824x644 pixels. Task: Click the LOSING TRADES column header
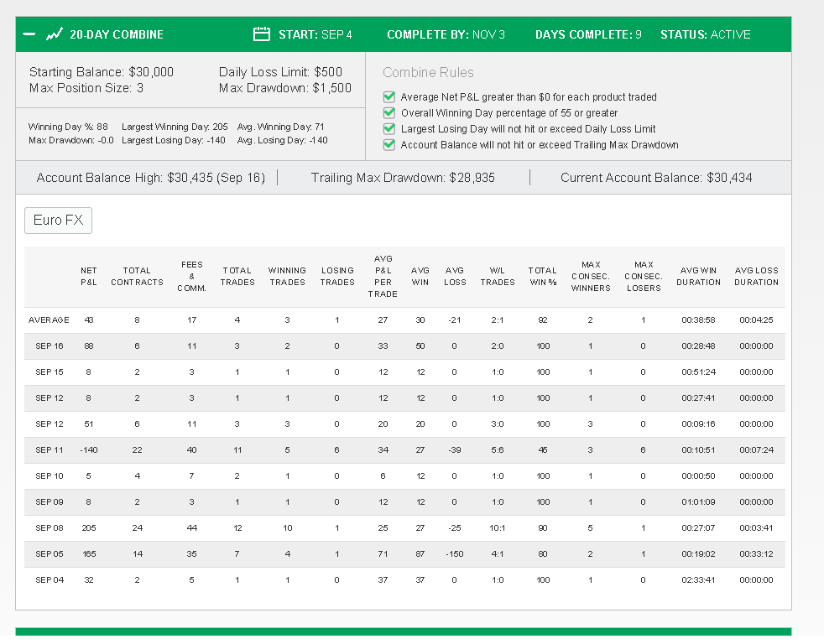(x=337, y=277)
